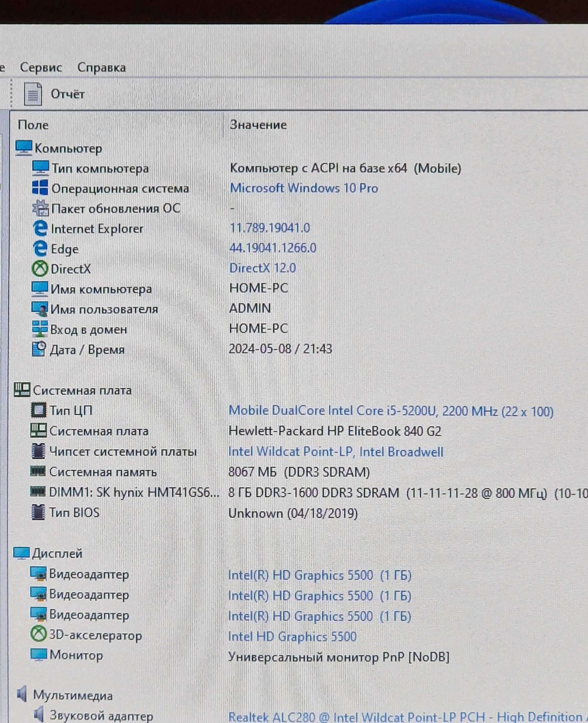Click the DirectX Xbox icon
This screenshot has height=723, width=588.
coord(40,269)
